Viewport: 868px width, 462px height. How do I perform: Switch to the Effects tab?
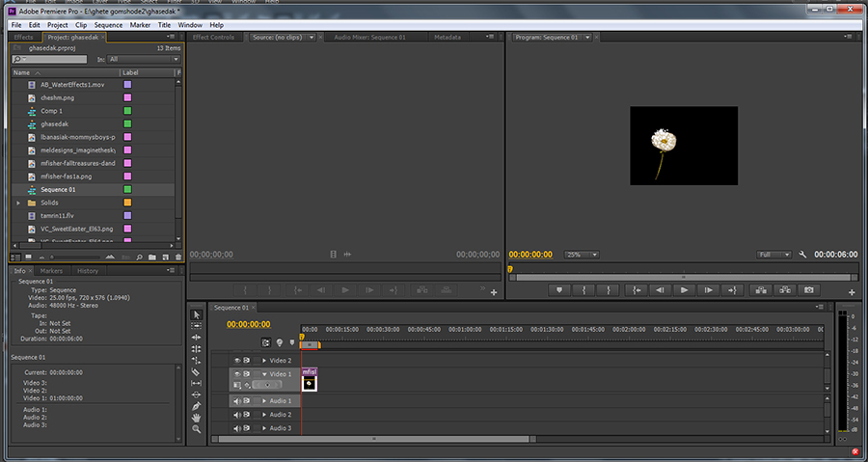[x=24, y=37]
